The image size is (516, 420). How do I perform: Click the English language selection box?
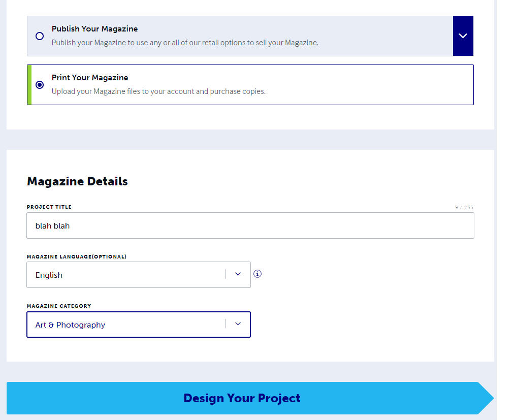(127, 275)
